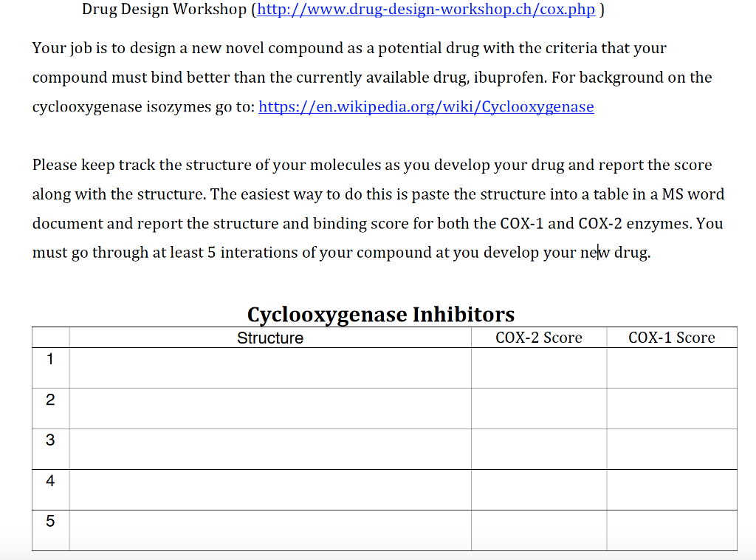The height and width of the screenshot is (560, 756).
Task: Click the COX-1 Score cell in row 3
Action: coord(672,449)
